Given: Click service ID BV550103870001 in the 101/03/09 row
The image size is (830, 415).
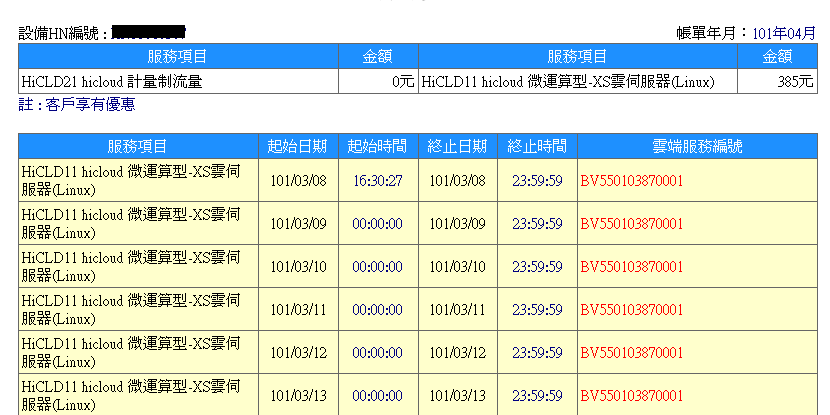Looking at the screenshot, I should tap(631, 224).
